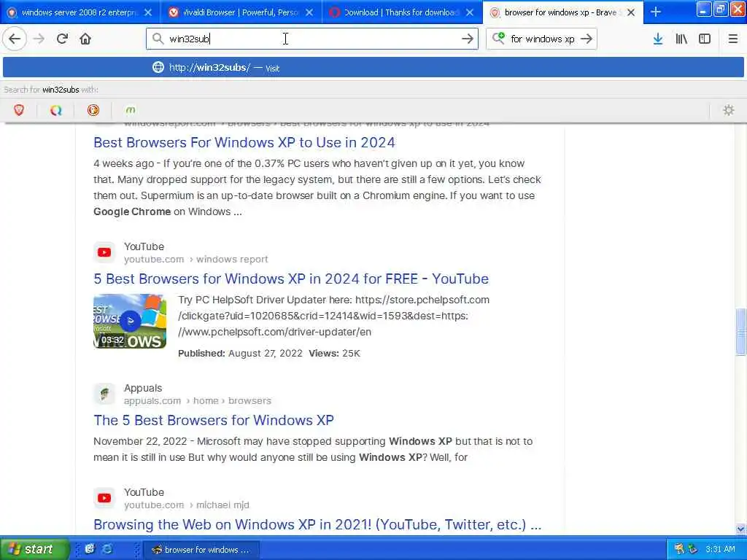Click the first system tray icon
Viewport: 747px width, 560px height.
click(679, 549)
